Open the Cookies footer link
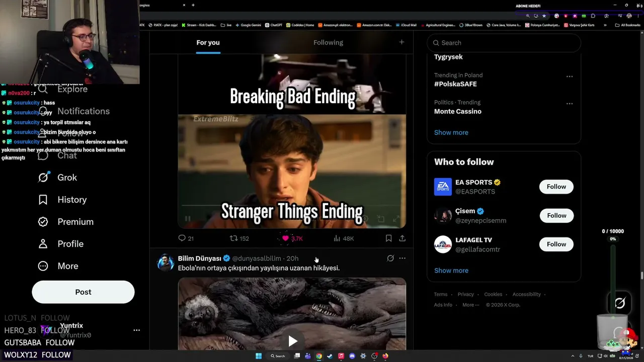The image size is (644, 362). click(493, 294)
